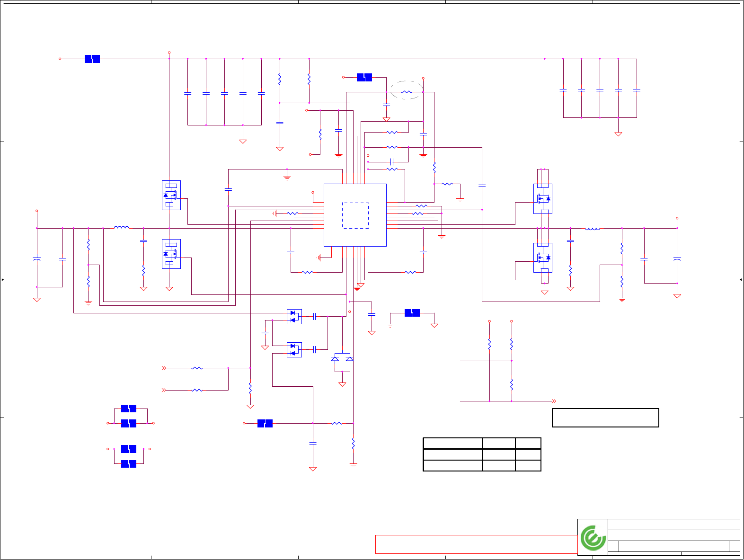This screenshot has height=560, width=744.
Task: Click the red-outlined box beside the logo
Action: [x=476, y=544]
